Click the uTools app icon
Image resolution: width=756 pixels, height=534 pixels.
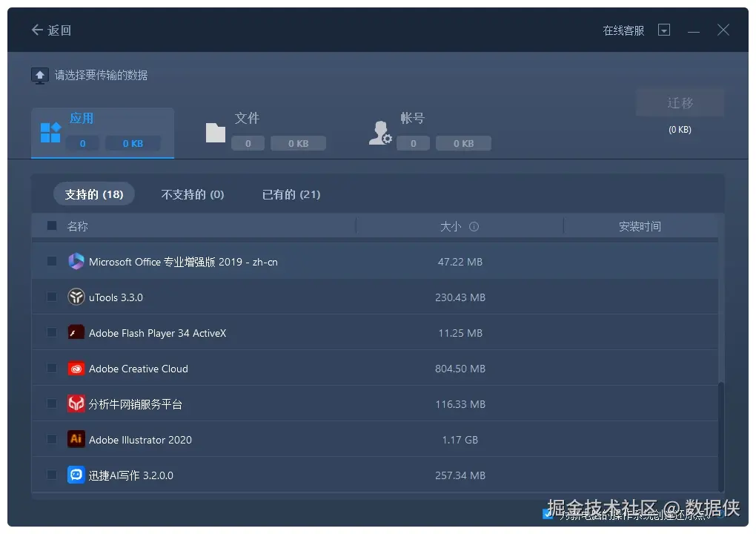tap(76, 297)
